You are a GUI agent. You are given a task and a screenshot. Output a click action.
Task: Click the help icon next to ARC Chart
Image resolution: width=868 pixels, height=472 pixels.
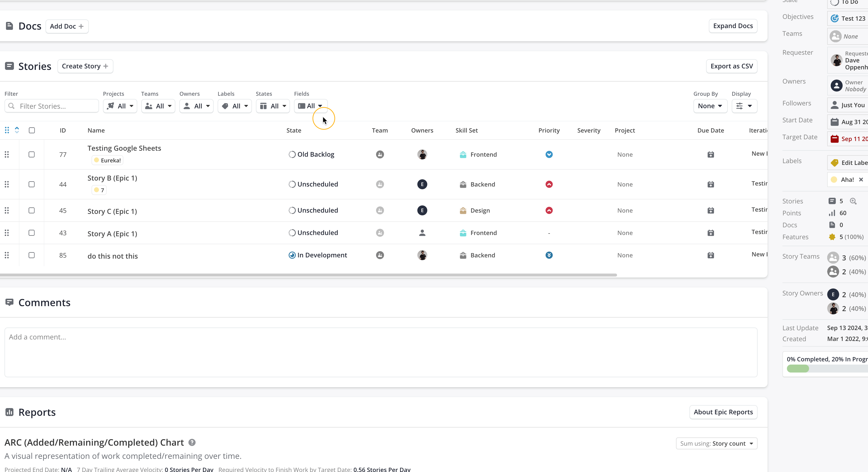coord(192,442)
